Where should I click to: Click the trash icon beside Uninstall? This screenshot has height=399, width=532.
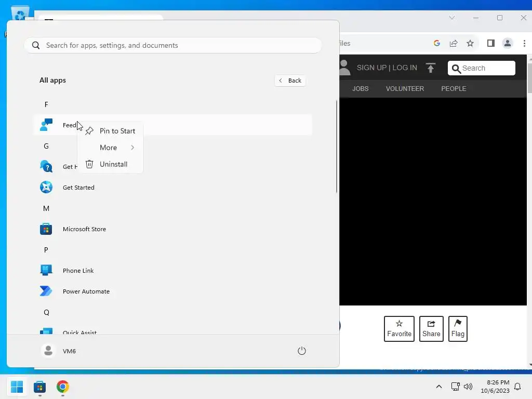(89, 164)
